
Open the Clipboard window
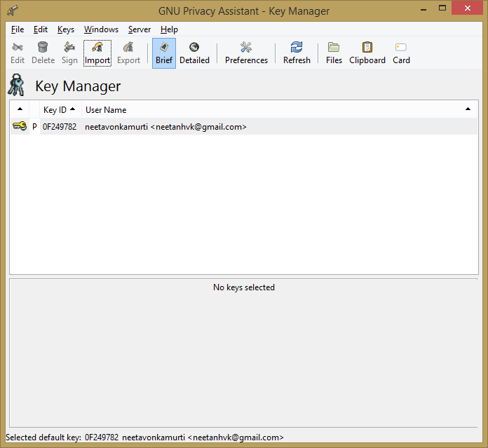click(367, 48)
